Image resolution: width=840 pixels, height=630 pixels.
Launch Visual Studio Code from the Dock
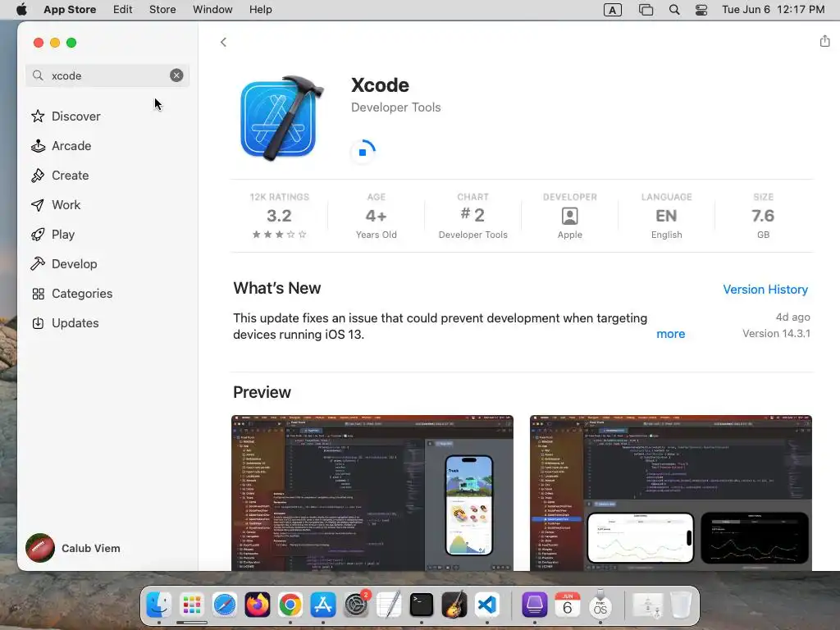(487, 605)
